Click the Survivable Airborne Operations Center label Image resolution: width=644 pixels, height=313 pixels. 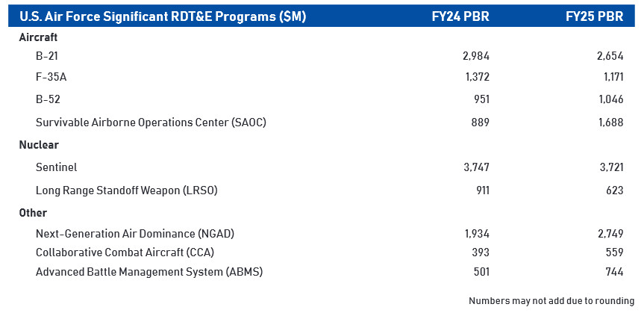click(x=151, y=123)
